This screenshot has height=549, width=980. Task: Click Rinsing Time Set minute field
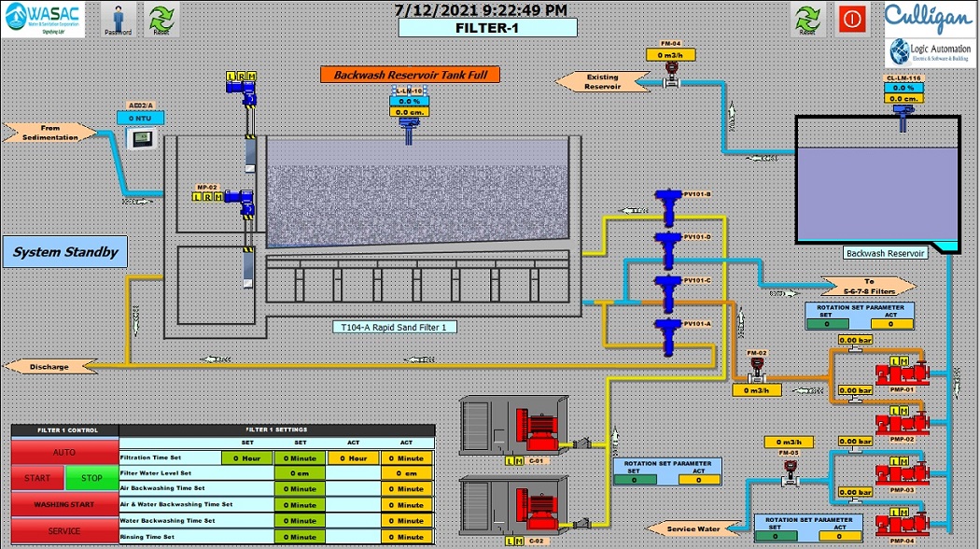(300, 537)
